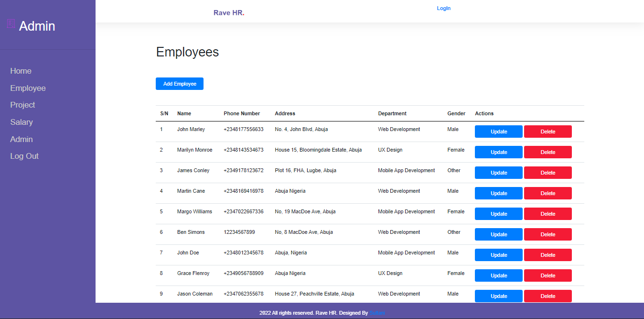Click the Actions column header
The height and width of the screenshot is (319, 644).
484,113
